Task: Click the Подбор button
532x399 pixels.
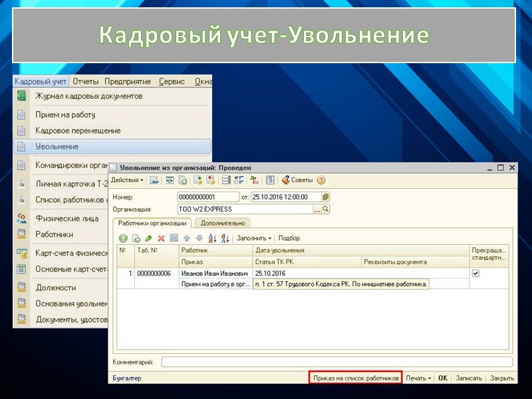Action: click(x=289, y=238)
